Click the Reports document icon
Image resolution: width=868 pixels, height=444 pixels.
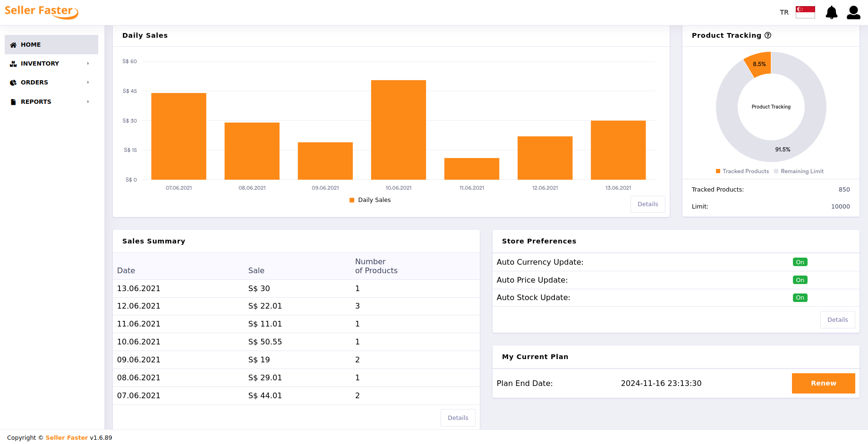13,102
